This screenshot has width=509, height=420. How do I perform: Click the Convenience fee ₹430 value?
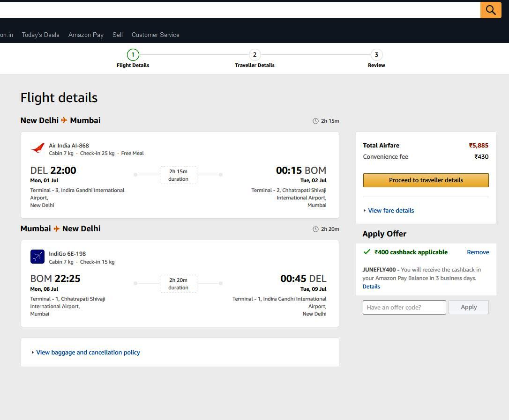(481, 157)
